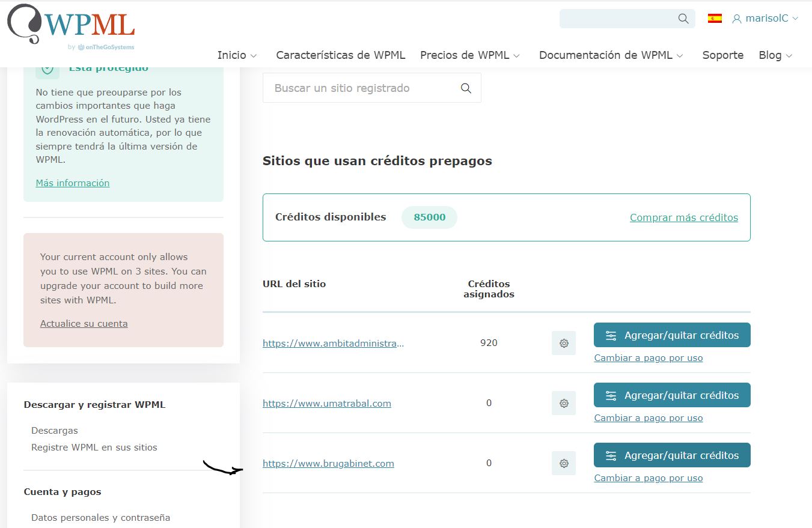Click the magnifier icon in top search bar
Screen dimensions: 812x528
683,19
